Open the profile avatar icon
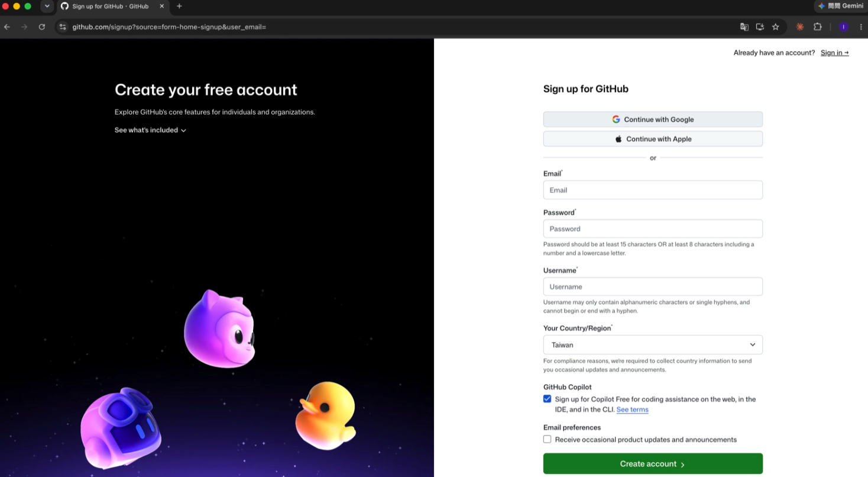The image size is (868, 477). 844,27
